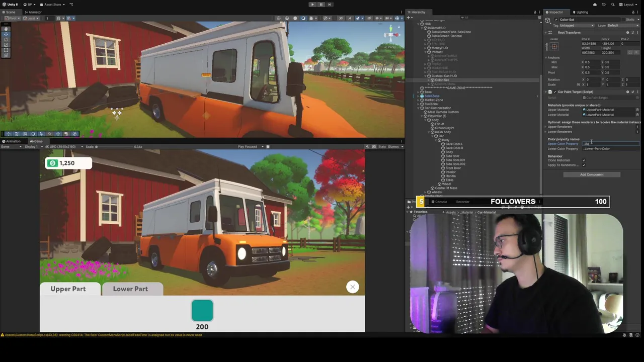Select the Rotate tool in Scene view

(x=6, y=39)
